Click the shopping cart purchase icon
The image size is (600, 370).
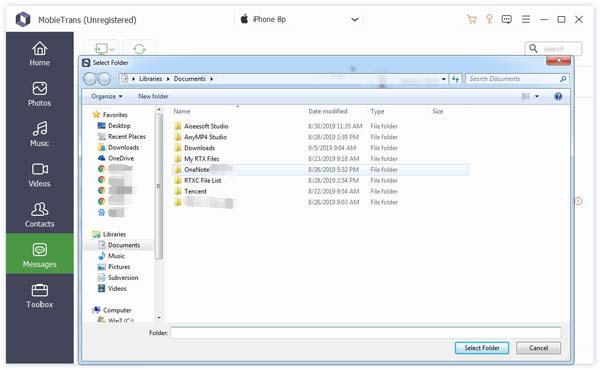coord(472,19)
